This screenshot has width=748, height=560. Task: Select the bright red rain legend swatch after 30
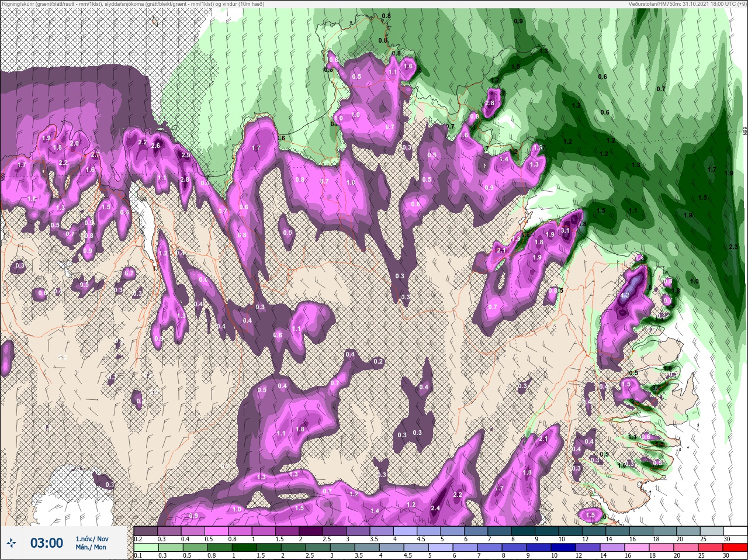tap(735, 548)
